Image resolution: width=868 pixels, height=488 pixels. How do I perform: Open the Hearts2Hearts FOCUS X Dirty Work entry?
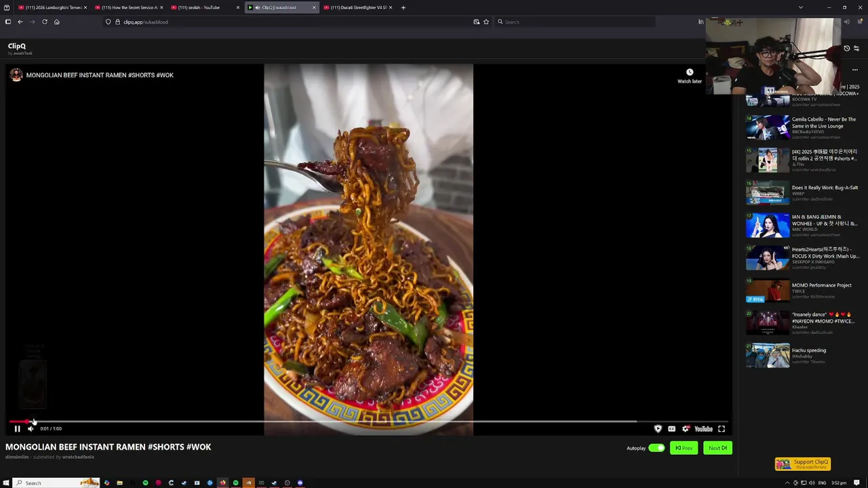coord(825,253)
